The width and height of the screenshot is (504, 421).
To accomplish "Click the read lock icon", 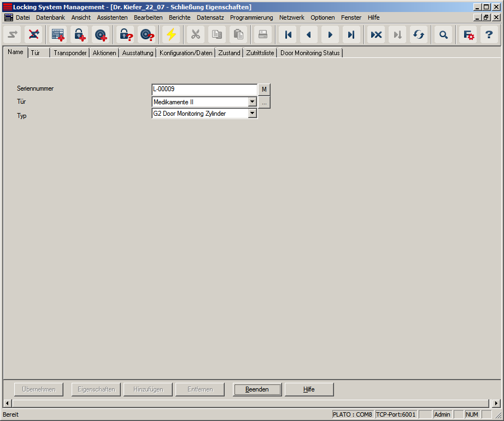I will click(126, 35).
